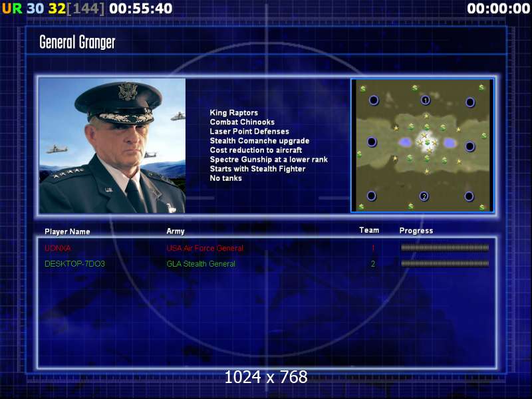Select the right-middle empty start position on minimap
The height and width of the screenshot is (399, 532).
(x=470, y=146)
